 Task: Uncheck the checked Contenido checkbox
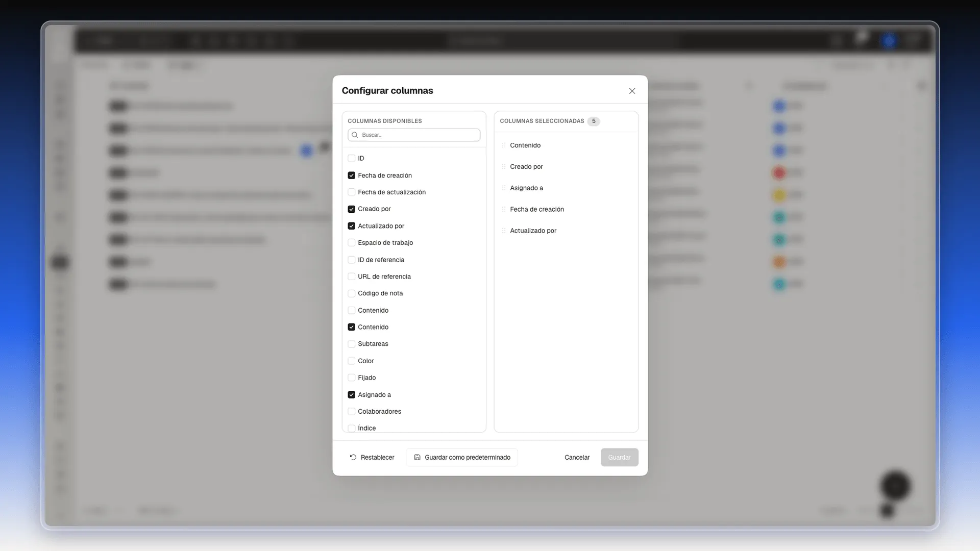pyautogui.click(x=351, y=327)
